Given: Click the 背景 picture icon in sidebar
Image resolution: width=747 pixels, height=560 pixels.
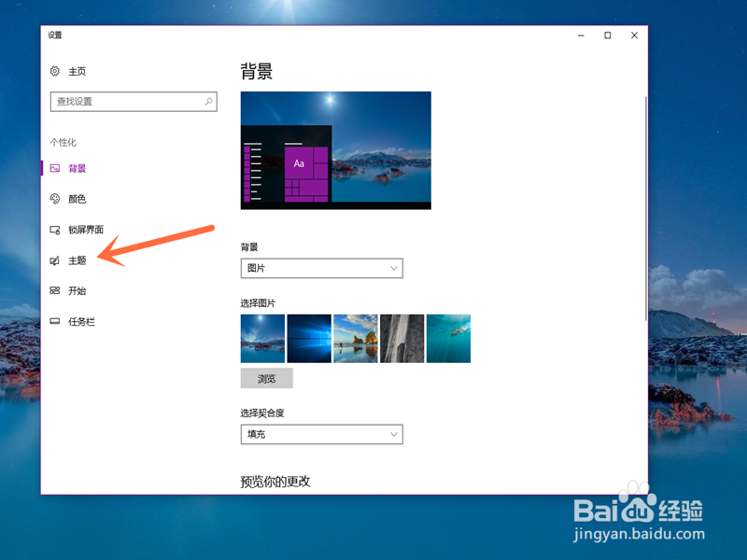Looking at the screenshot, I should [x=55, y=168].
